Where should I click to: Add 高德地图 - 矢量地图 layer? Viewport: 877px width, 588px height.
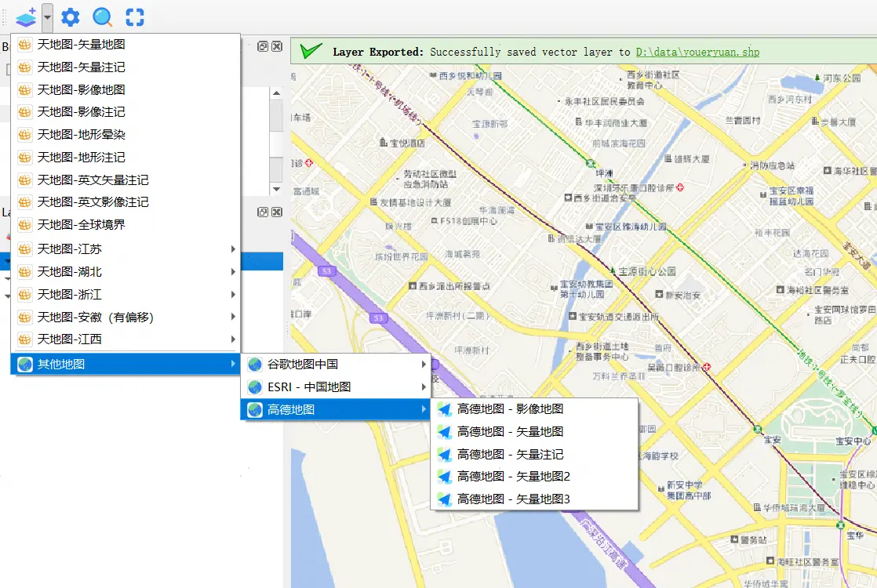[x=534, y=431]
